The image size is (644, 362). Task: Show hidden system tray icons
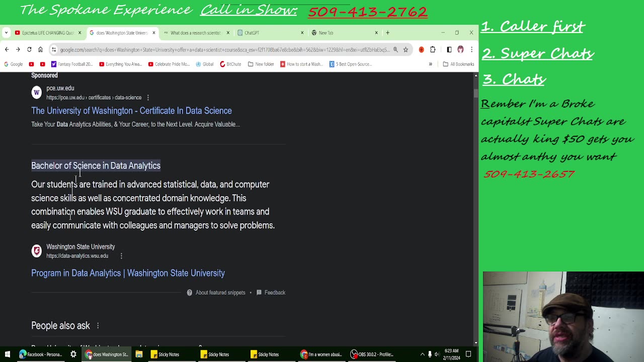[422, 354]
